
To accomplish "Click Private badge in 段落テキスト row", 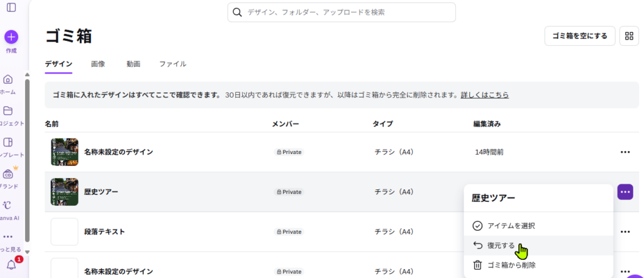I will [x=289, y=231].
